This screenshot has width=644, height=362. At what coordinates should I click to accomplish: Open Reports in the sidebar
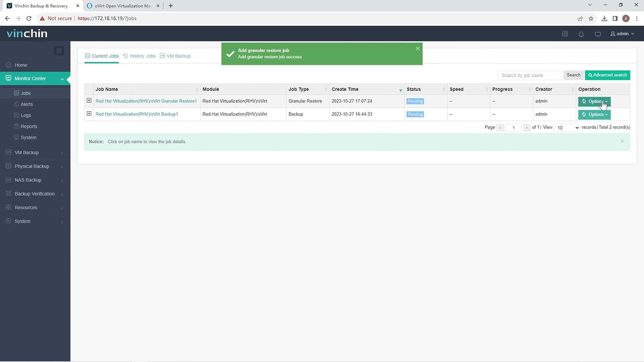coord(29,126)
